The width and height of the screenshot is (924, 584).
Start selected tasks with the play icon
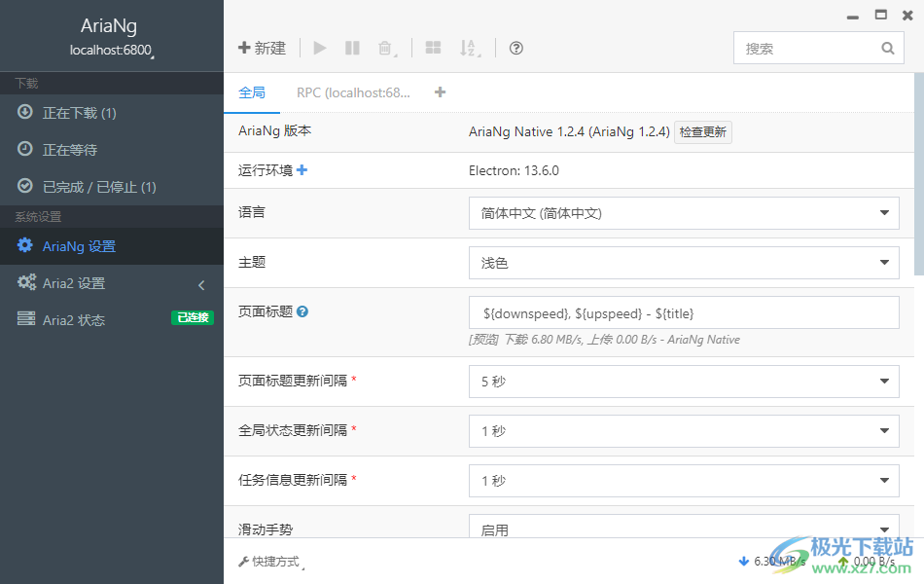320,48
